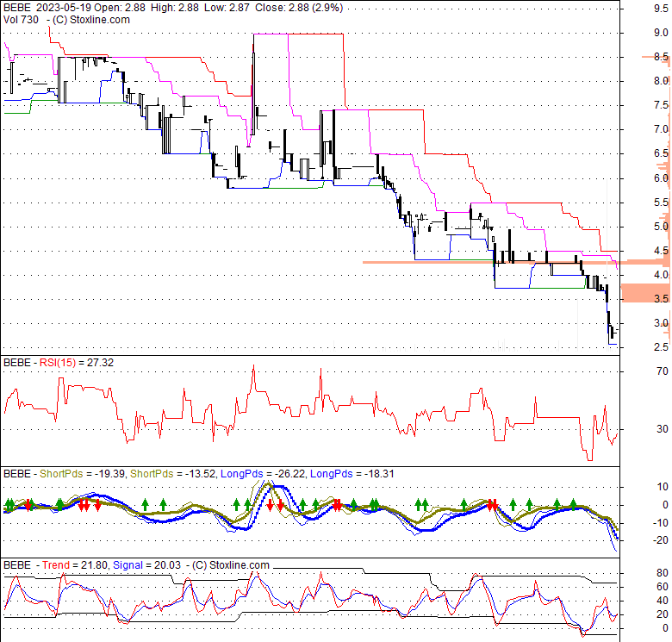The image size is (672, 642).
Task: Click the 7.0 price axis label
Action: [661, 129]
